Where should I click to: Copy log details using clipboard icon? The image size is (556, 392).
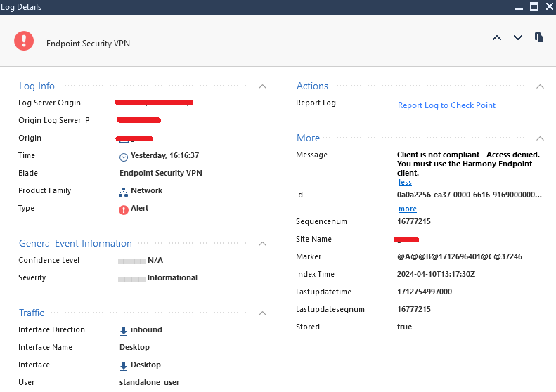(539, 38)
